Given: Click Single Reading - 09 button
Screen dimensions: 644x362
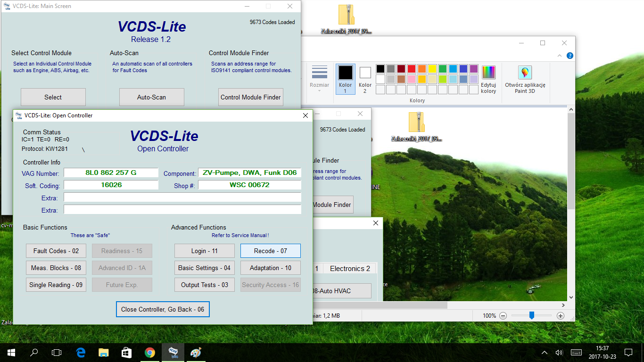Looking at the screenshot, I should pos(56,285).
